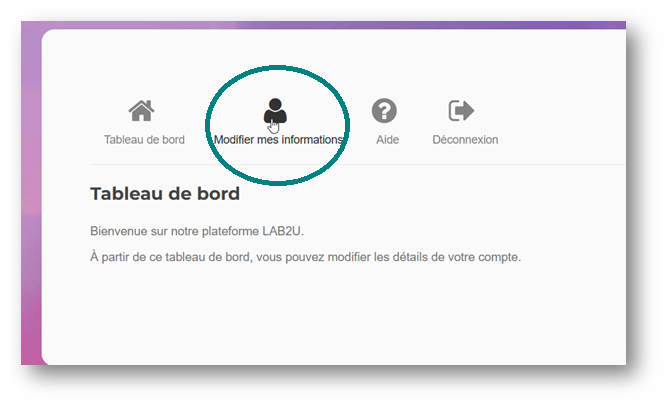This screenshot has width=668, height=407.
Task: Go to the "Aide" menu label
Action: 387,140
